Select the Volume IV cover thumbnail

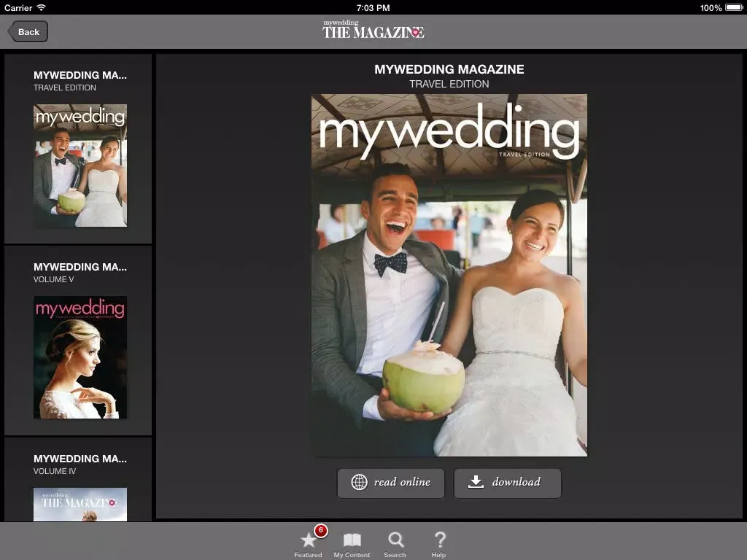pyautogui.click(x=80, y=505)
